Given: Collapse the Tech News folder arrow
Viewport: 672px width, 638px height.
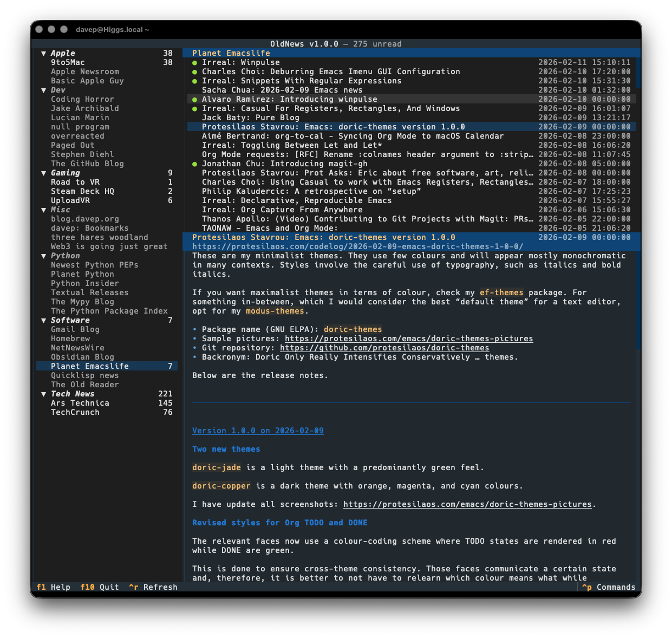Looking at the screenshot, I should (44, 394).
